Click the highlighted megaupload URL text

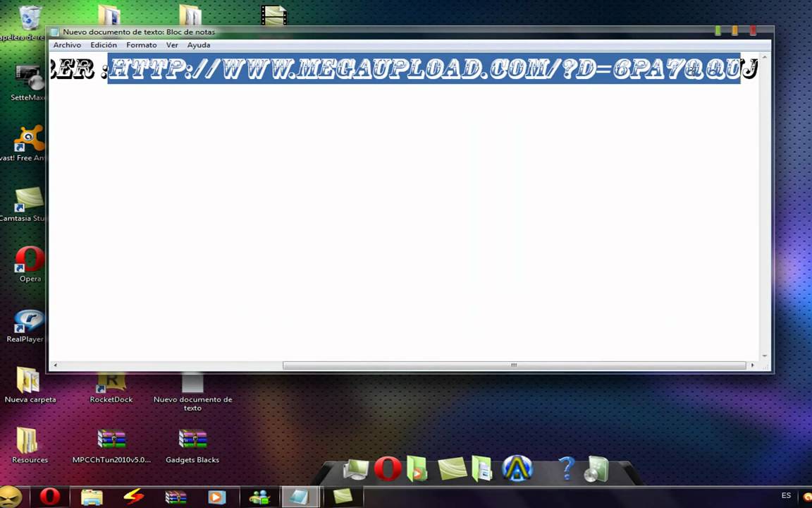[424, 68]
